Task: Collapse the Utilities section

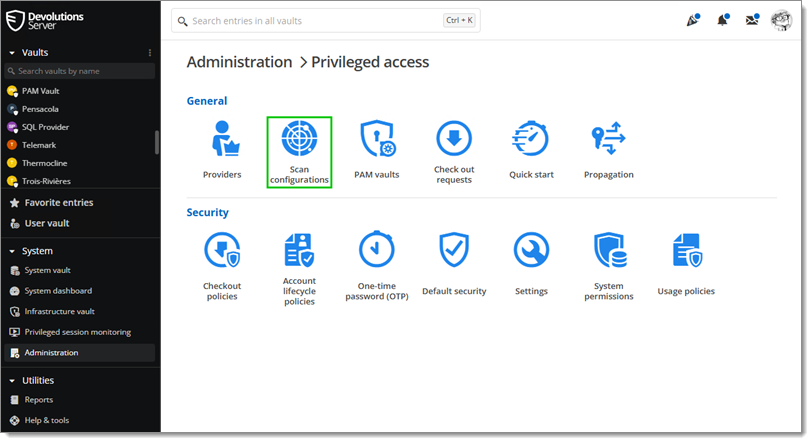Action: tap(12, 381)
